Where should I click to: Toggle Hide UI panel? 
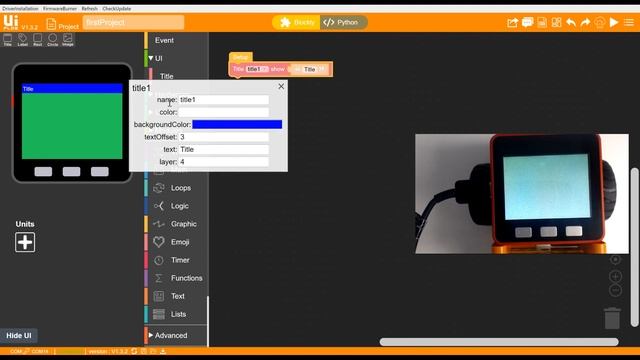(19, 336)
